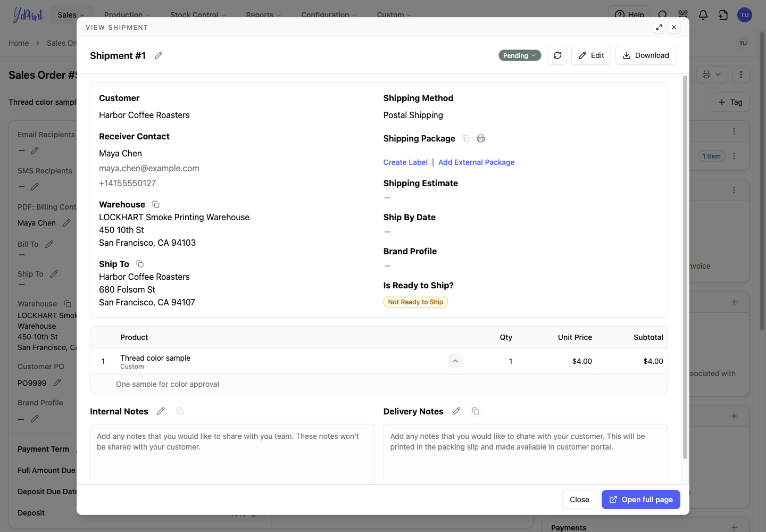Download the shipment document
Screen dimensions: 766x532
tap(646, 55)
